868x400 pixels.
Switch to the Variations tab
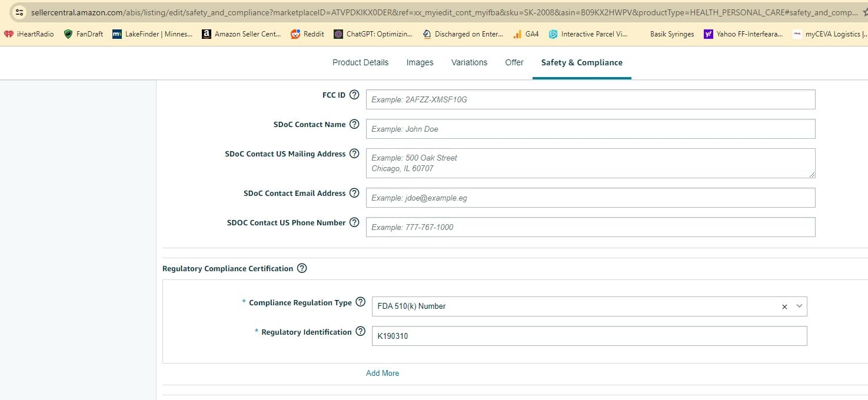469,62
